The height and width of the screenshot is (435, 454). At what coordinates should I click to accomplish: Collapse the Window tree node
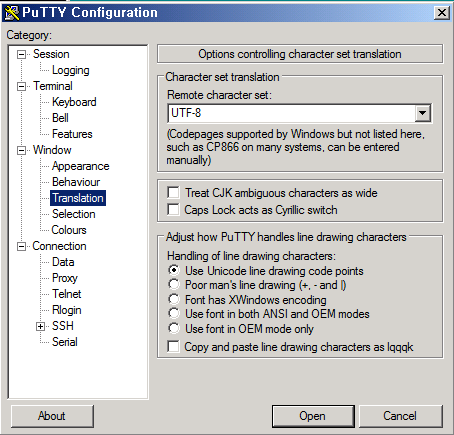click(21, 150)
